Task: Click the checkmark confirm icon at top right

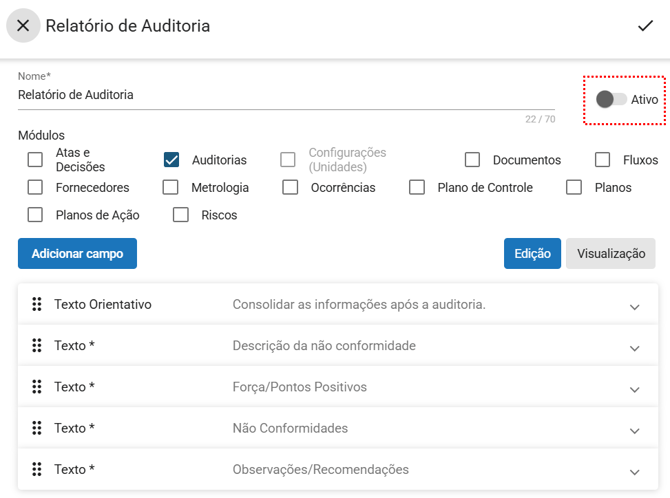Action: pos(645,26)
